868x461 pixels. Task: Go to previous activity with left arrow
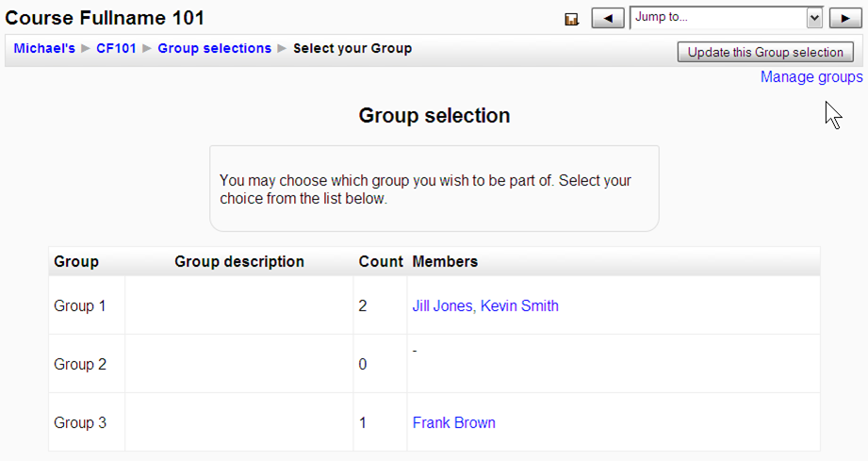[608, 19]
